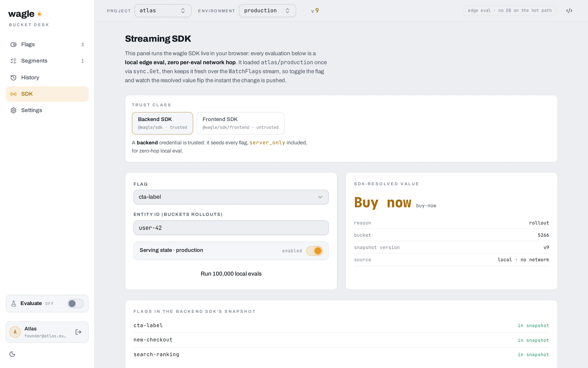Run 100,000 local evals
This screenshot has width=588, height=368.
(x=231, y=274)
